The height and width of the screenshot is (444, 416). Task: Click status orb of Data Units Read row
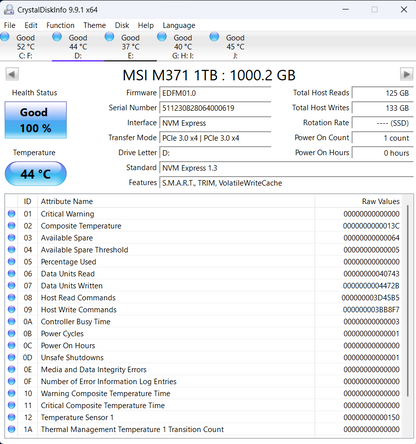tap(12, 274)
